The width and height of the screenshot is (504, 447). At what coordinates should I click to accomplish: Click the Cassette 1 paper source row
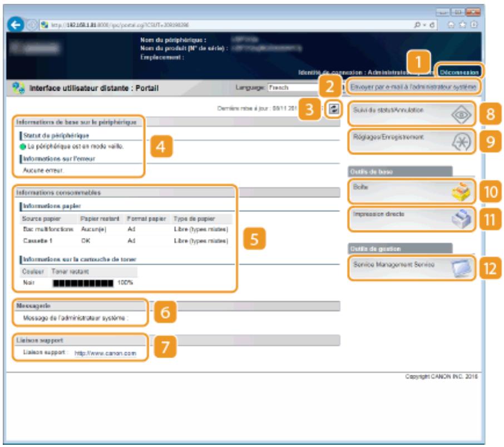(126, 241)
